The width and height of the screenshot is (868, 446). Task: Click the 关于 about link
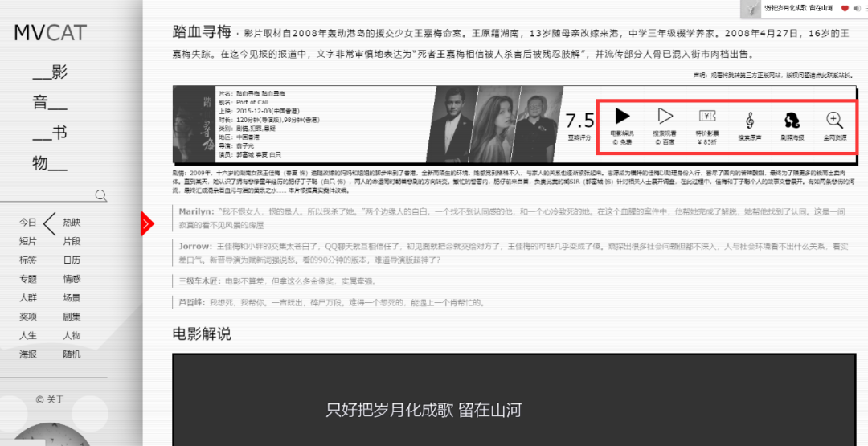(50, 399)
